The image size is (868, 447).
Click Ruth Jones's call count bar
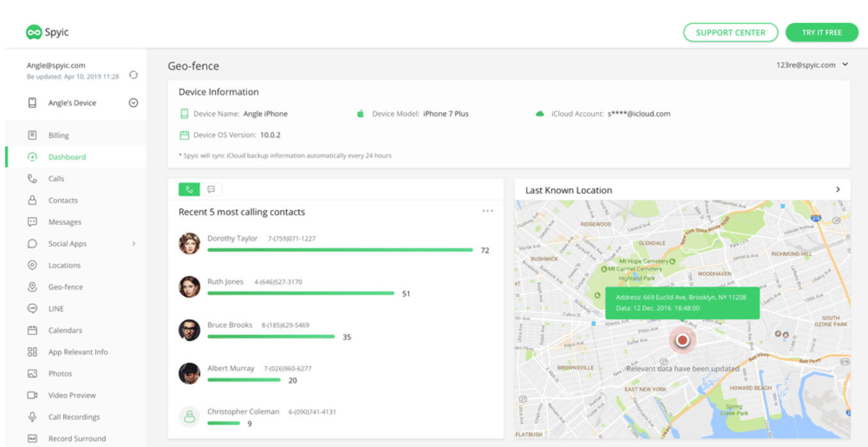301,294
